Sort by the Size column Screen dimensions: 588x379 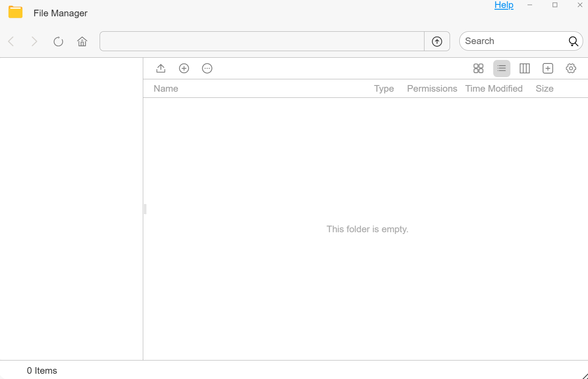click(544, 89)
